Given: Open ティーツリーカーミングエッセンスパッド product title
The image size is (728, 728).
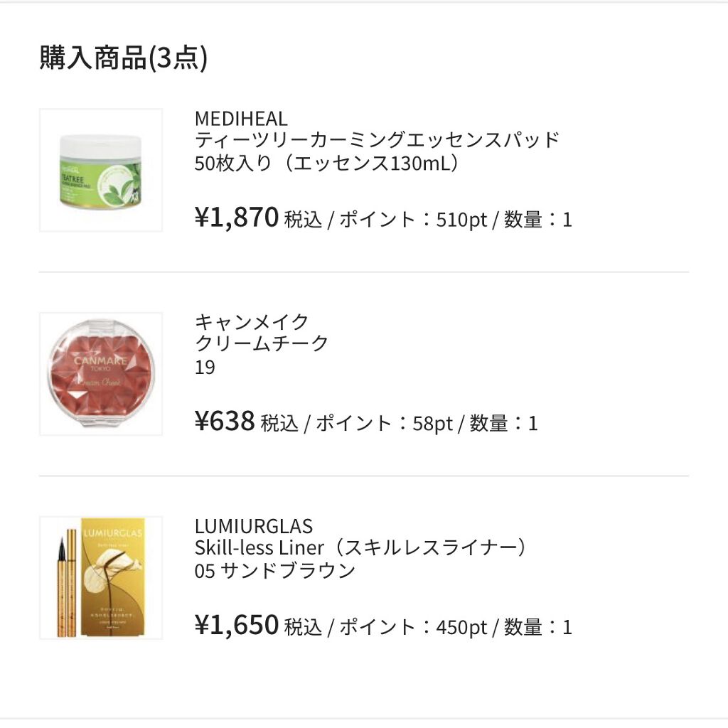Looking at the screenshot, I should pyautogui.click(x=378, y=140).
